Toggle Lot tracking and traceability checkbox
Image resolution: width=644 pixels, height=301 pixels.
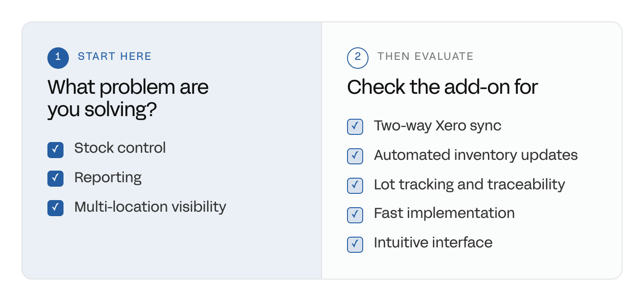coord(355,185)
